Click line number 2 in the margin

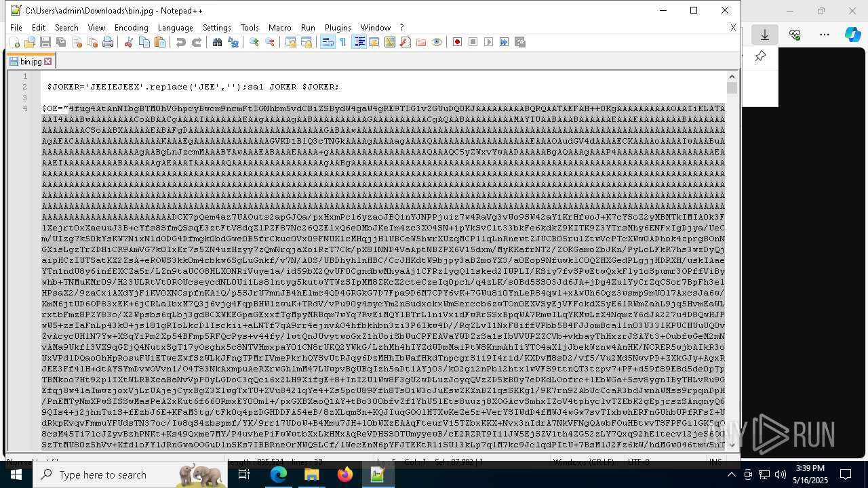(24, 87)
